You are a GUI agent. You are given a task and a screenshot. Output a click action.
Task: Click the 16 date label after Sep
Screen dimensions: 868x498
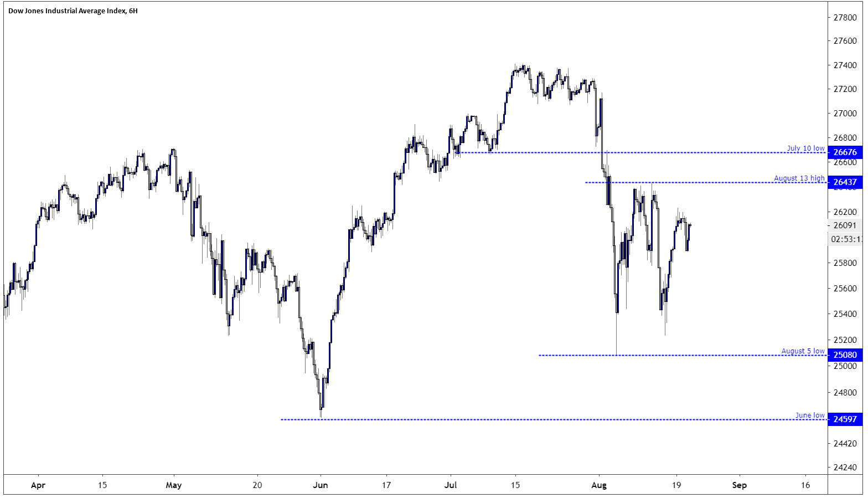805,485
